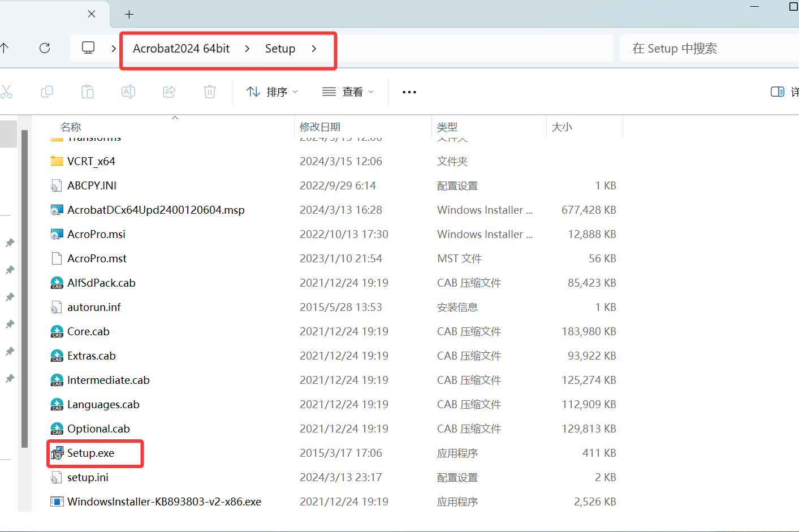Sort by the 名称 column header

click(x=71, y=127)
